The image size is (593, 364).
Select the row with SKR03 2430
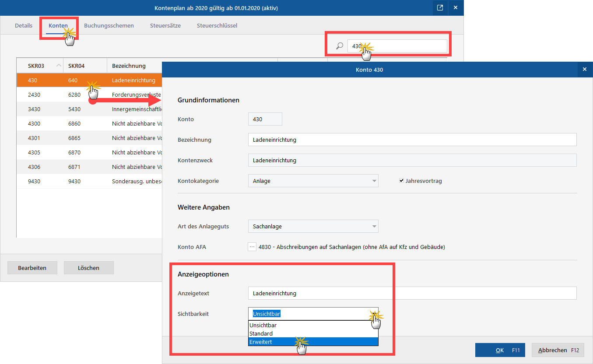point(89,94)
